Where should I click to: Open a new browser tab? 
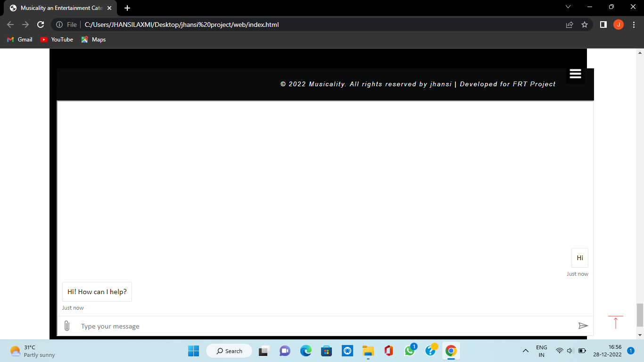(x=127, y=8)
